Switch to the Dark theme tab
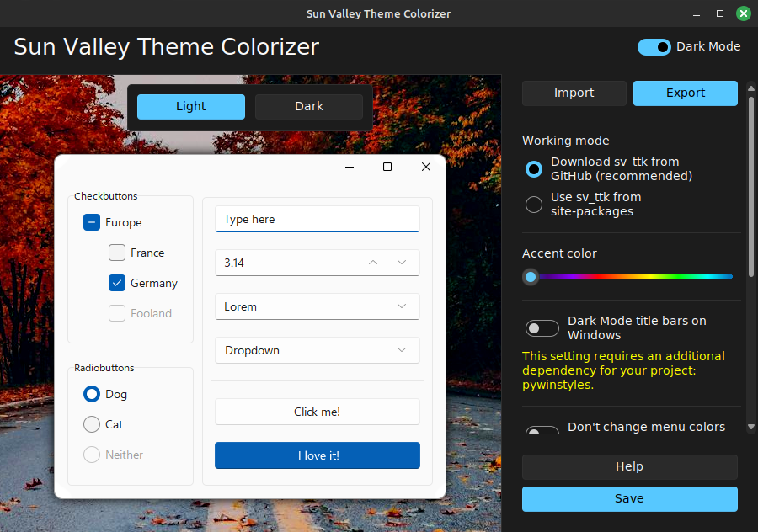 click(308, 106)
